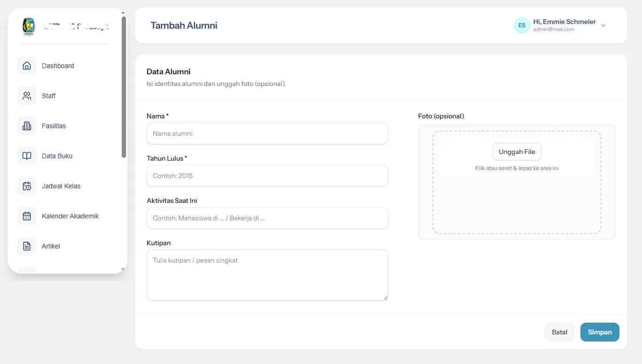Click the Artikel document icon
Screen dimensions: 642x364
click(27, 246)
